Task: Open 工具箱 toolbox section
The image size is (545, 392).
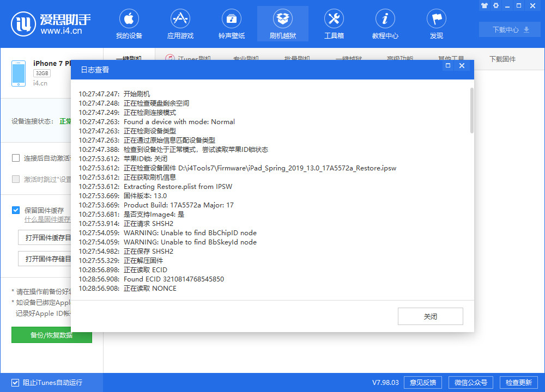Action: (x=334, y=24)
